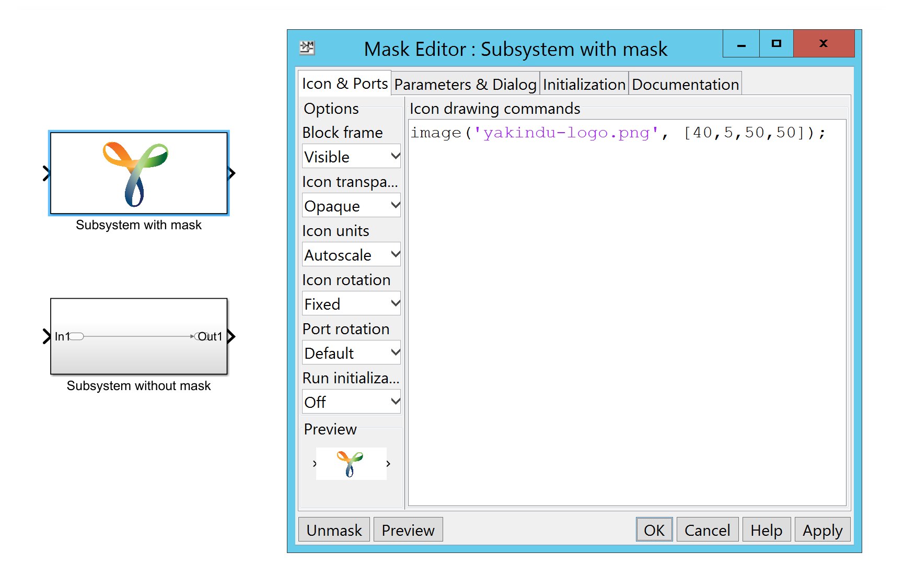
Task: Switch to the Parameters & Dialog tab
Action: point(465,84)
